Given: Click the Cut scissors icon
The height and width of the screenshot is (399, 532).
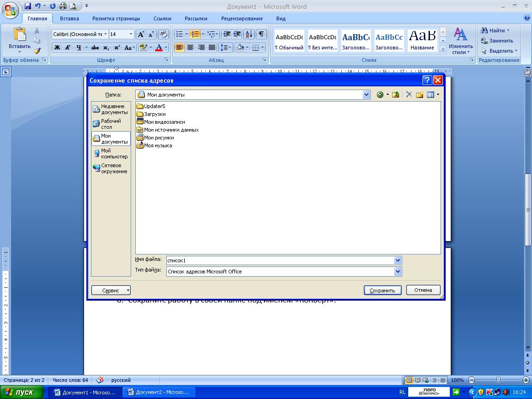Looking at the screenshot, I should click(36, 31).
